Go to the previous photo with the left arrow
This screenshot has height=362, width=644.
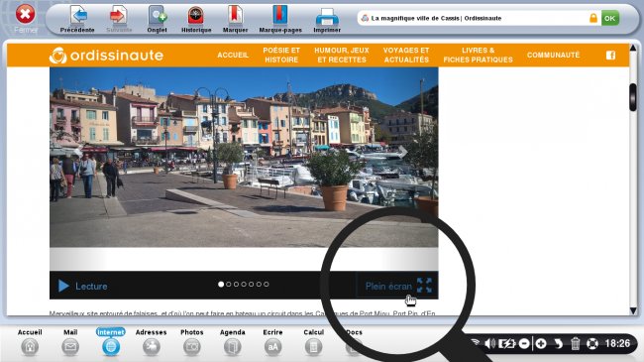point(78,152)
